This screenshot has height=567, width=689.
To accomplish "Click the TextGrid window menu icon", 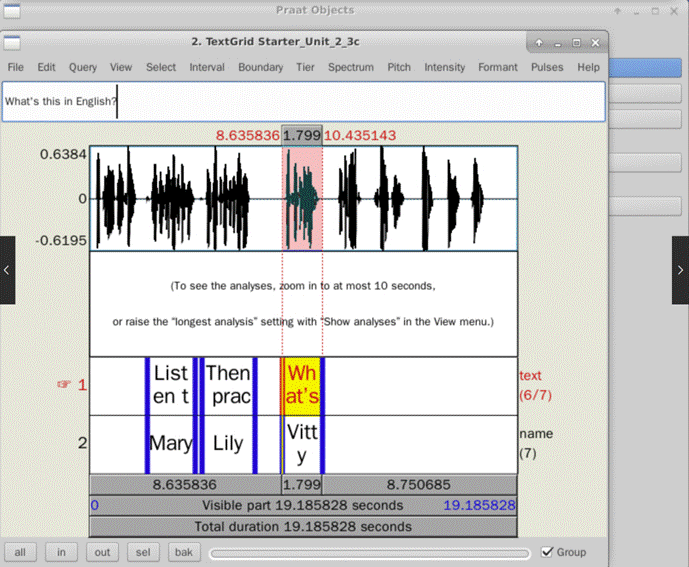I will tap(12, 43).
